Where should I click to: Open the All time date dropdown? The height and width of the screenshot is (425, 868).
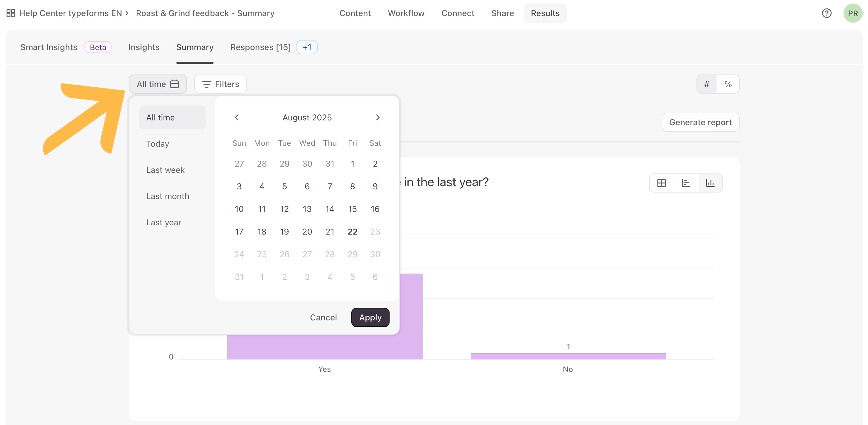coord(158,84)
